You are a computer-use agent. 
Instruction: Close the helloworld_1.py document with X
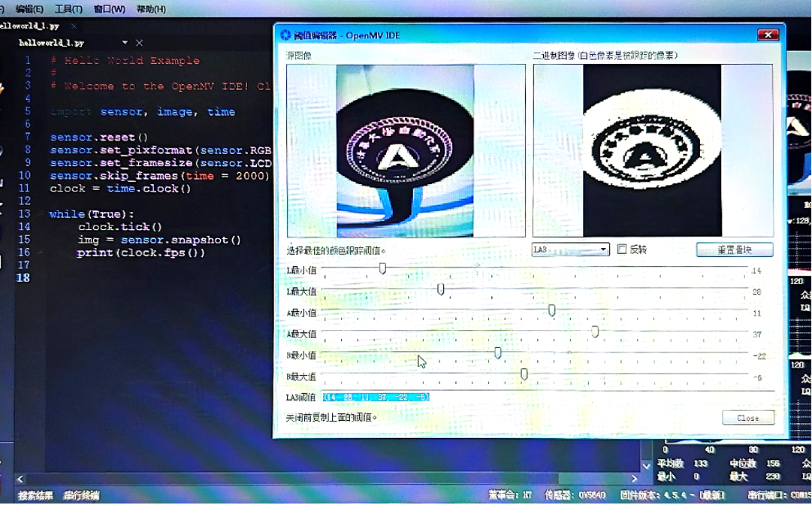point(139,43)
